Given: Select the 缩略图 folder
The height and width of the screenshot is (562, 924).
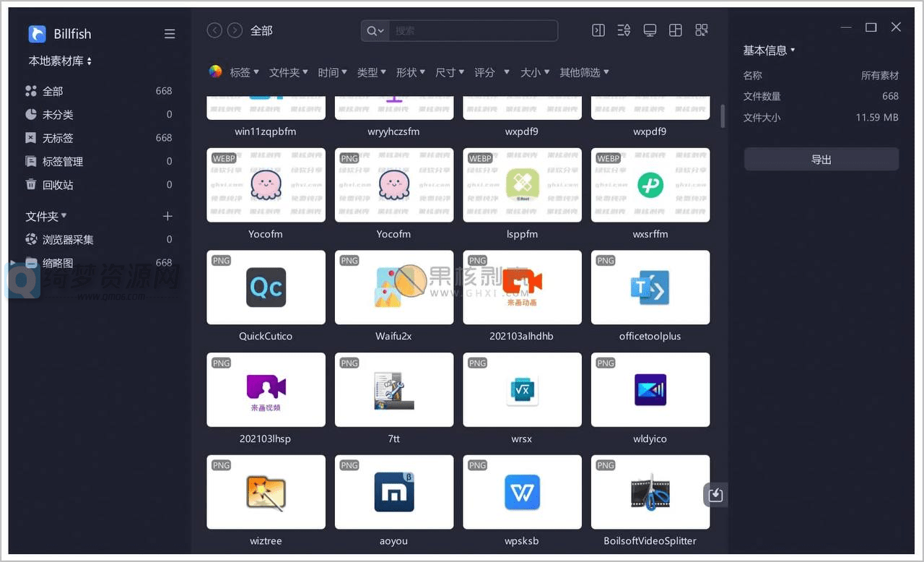Looking at the screenshot, I should [x=99, y=263].
